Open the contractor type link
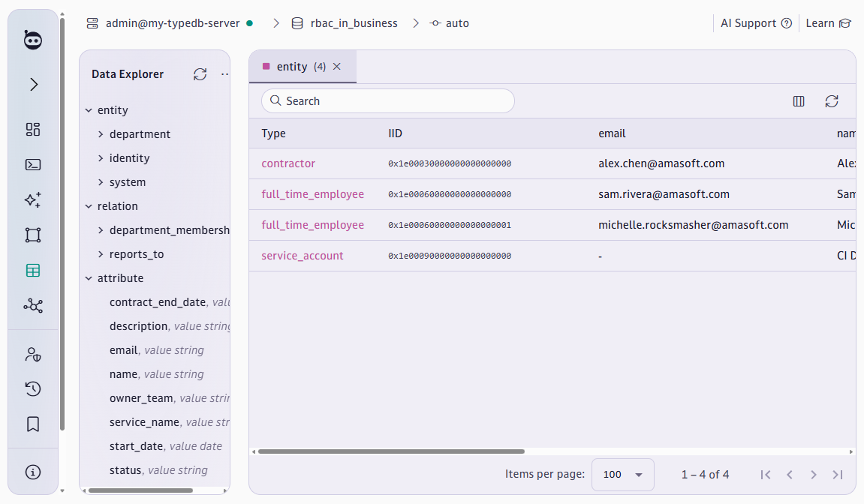Screen dimensions: 864x504 click(288, 163)
